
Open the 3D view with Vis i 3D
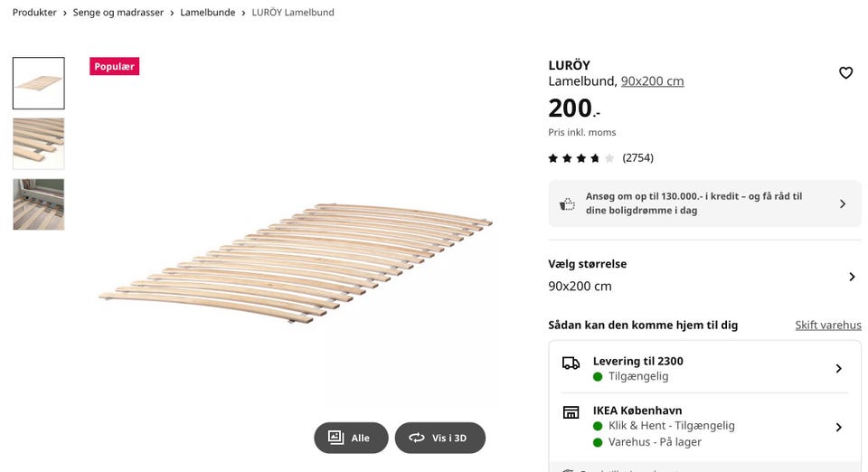440,438
